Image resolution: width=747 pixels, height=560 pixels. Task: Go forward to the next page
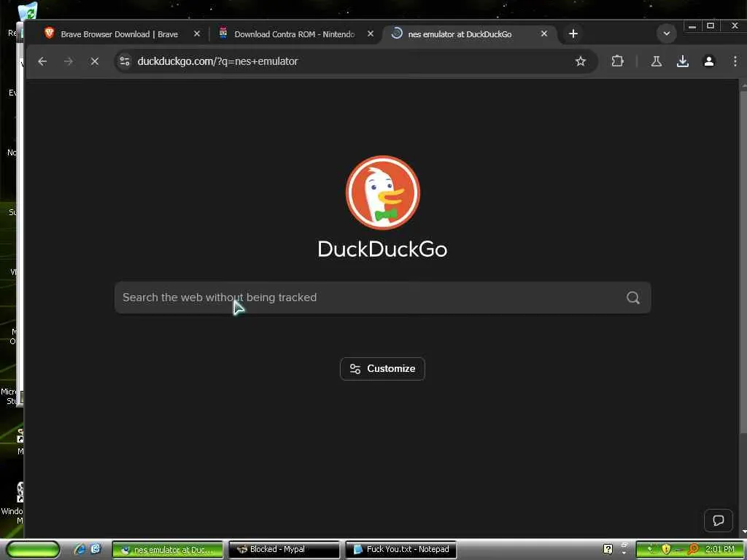click(69, 61)
